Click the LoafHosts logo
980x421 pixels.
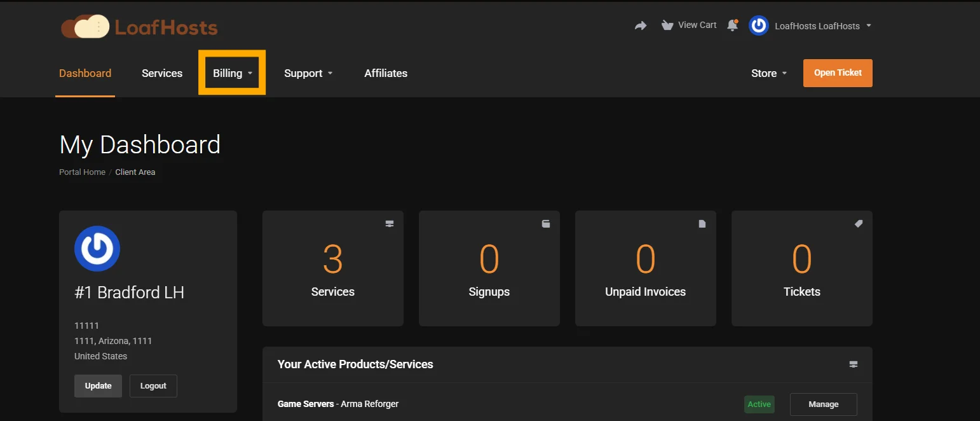pos(139,27)
